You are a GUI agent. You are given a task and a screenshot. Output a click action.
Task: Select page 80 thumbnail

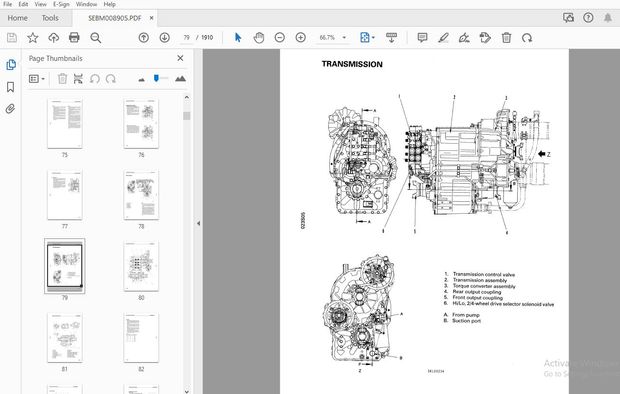[141, 266]
